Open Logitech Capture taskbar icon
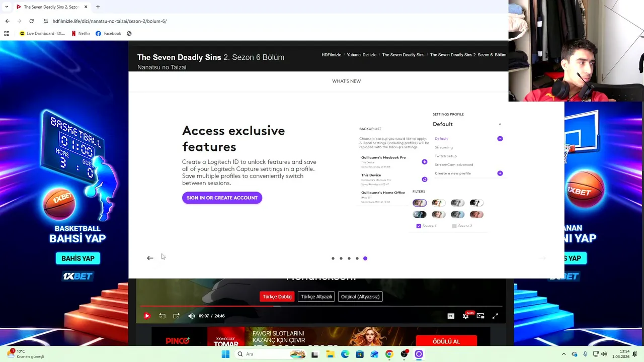644x362 pixels. coord(419,354)
